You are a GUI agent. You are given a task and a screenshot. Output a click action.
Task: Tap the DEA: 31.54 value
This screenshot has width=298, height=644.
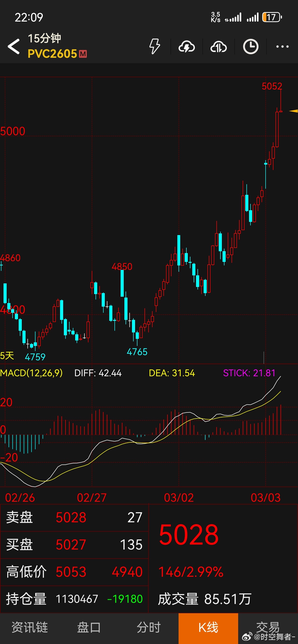[x=172, y=373]
